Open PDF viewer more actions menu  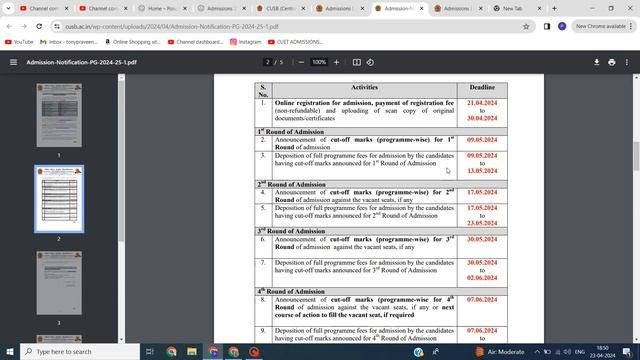tap(627, 62)
